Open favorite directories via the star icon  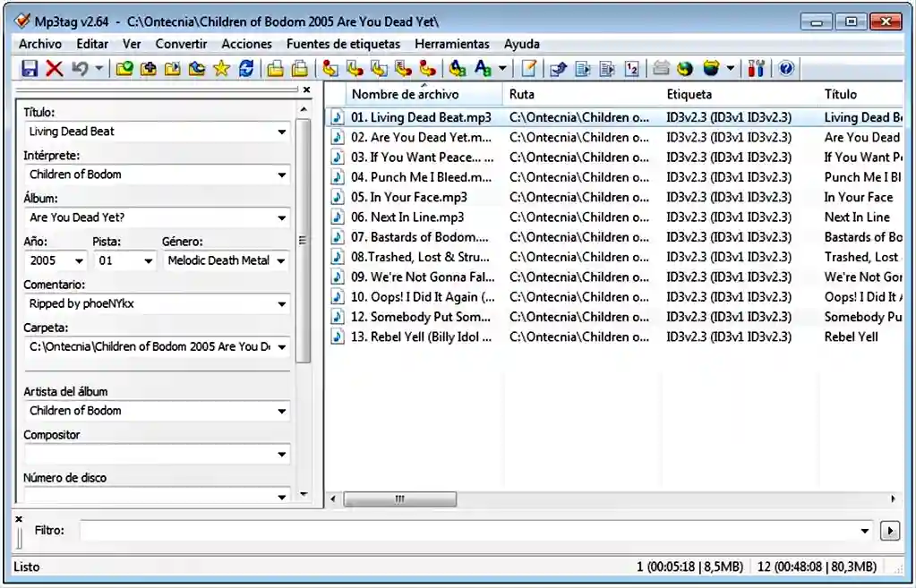click(x=222, y=68)
